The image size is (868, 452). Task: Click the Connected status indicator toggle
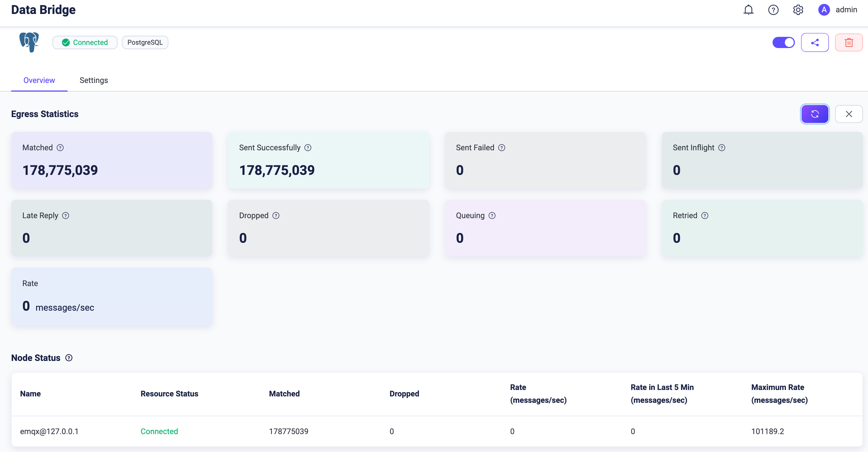(x=783, y=42)
